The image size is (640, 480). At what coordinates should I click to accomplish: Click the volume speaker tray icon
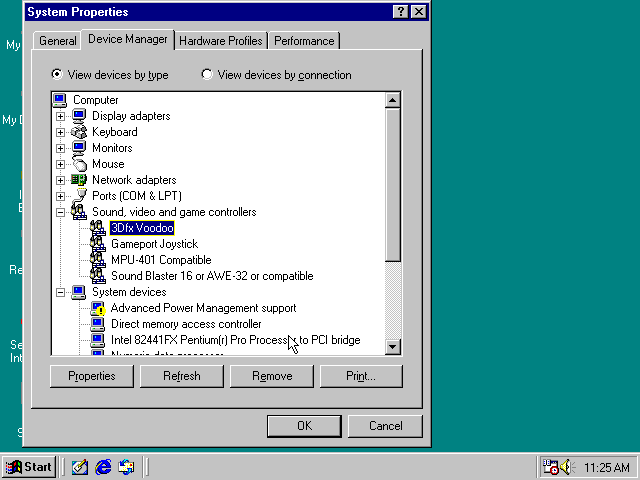tap(567, 467)
